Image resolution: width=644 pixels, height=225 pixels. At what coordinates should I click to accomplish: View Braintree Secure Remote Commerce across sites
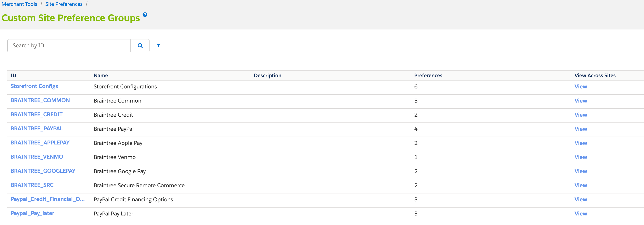pyautogui.click(x=581, y=185)
